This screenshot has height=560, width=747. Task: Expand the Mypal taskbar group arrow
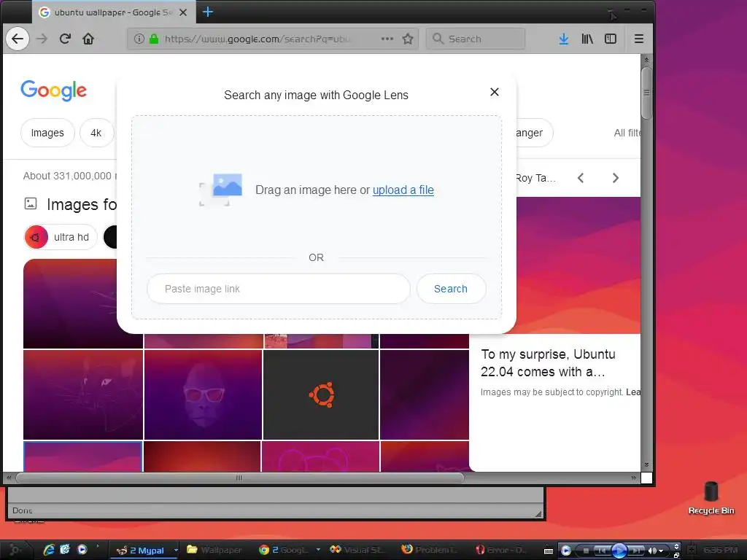[x=176, y=550]
